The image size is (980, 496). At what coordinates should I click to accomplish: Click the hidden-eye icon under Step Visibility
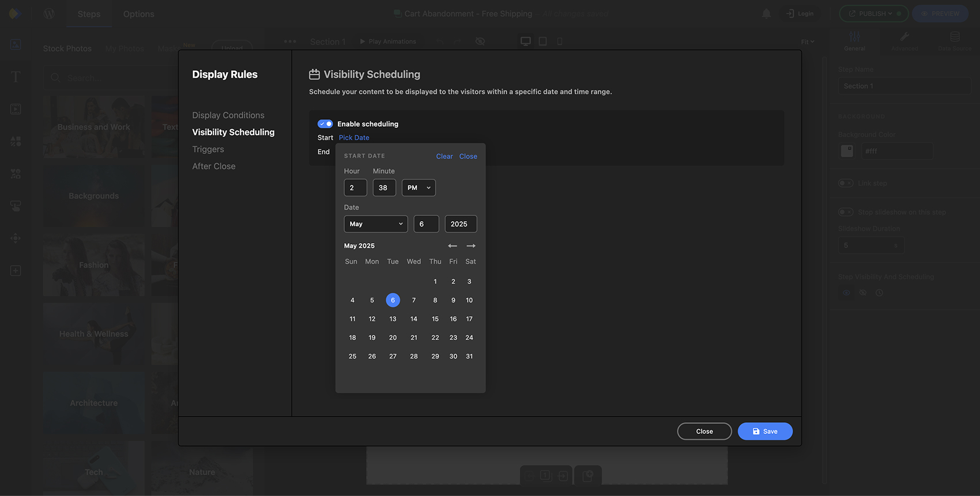[x=862, y=293]
